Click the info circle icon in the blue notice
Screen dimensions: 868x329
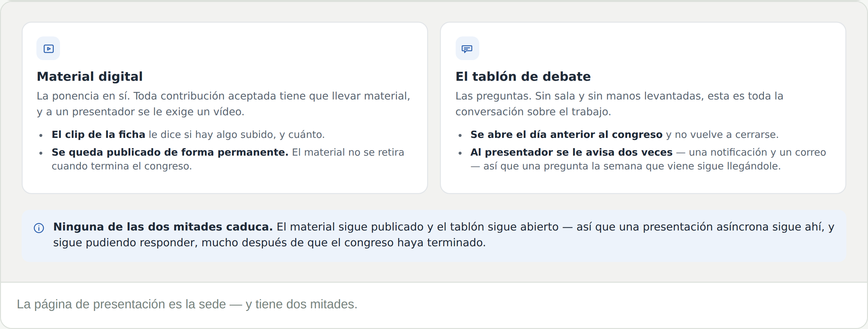tap(39, 228)
